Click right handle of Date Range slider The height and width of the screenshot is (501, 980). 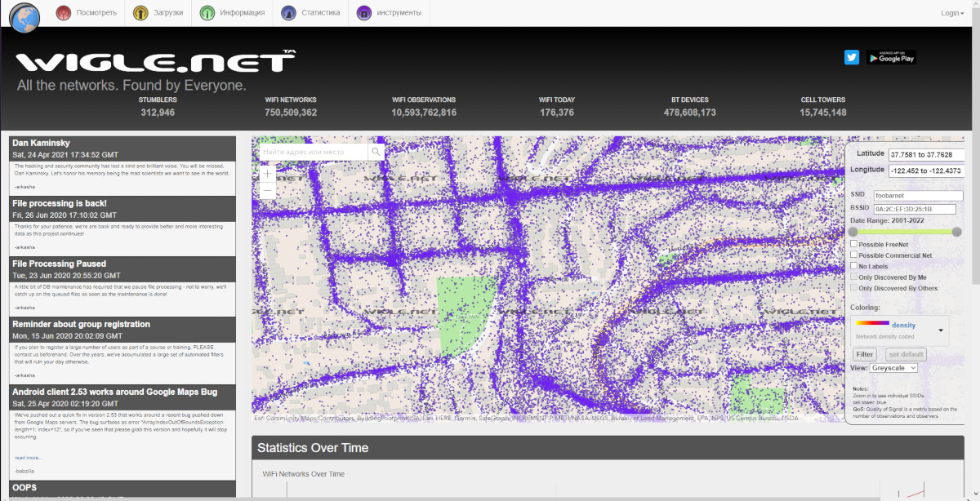click(x=957, y=232)
